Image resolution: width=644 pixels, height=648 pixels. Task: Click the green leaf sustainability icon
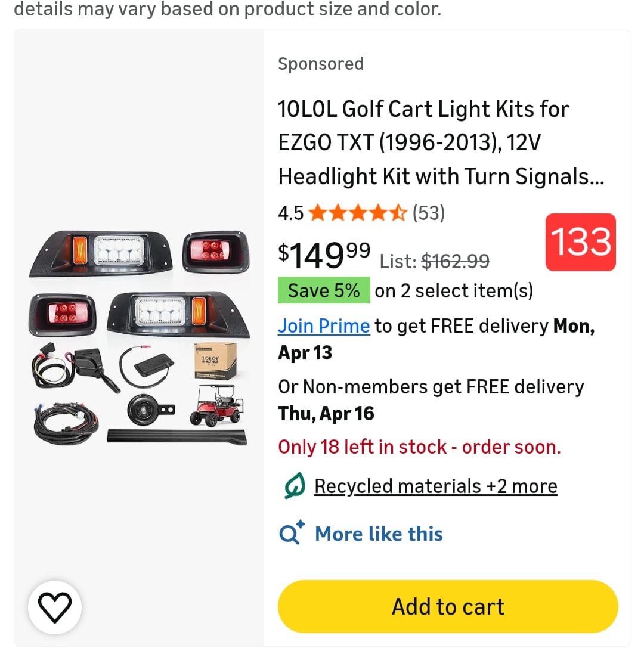(x=295, y=486)
